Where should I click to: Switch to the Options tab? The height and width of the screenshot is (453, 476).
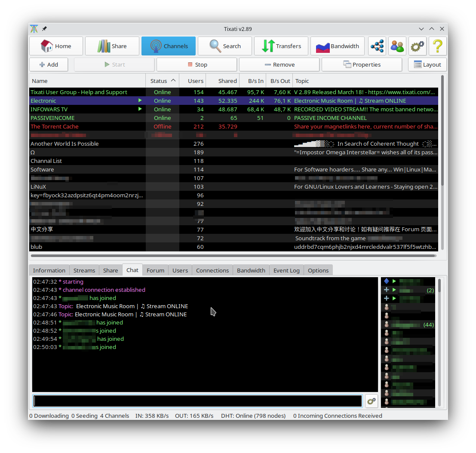[318, 270]
